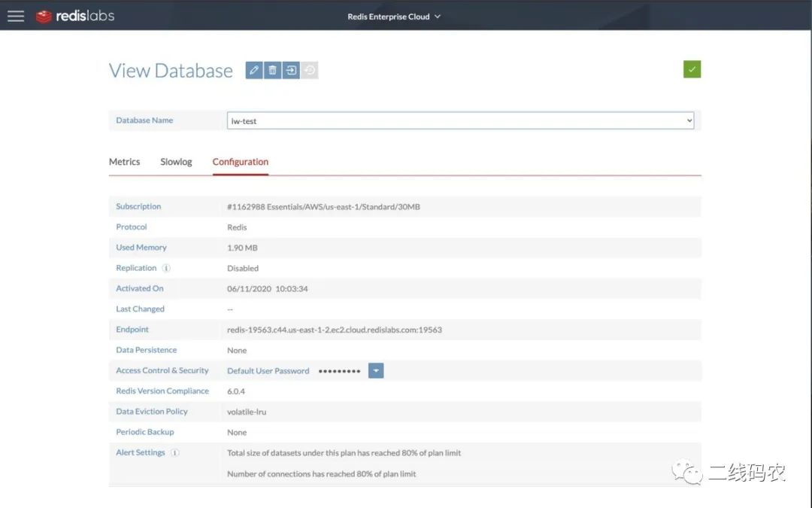Show info about Alert Settings
This screenshot has width=812, height=508.
[x=175, y=452]
